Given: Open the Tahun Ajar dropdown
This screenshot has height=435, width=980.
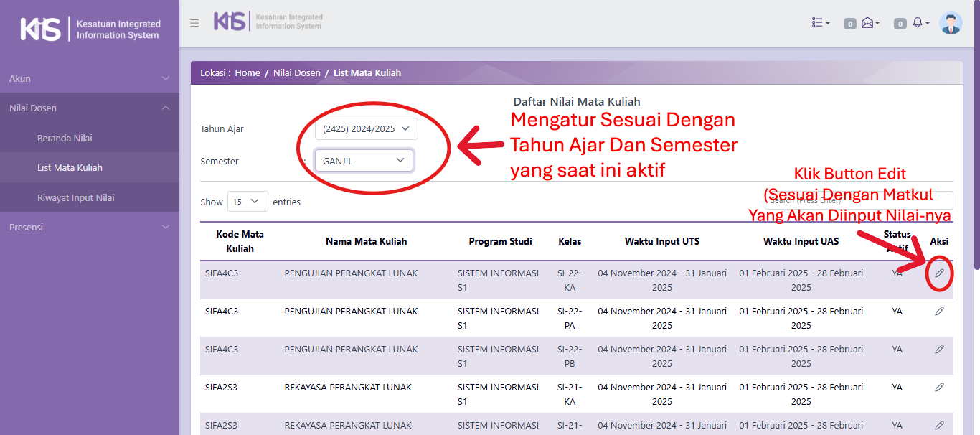Looking at the screenshot, I should (366, 129).
